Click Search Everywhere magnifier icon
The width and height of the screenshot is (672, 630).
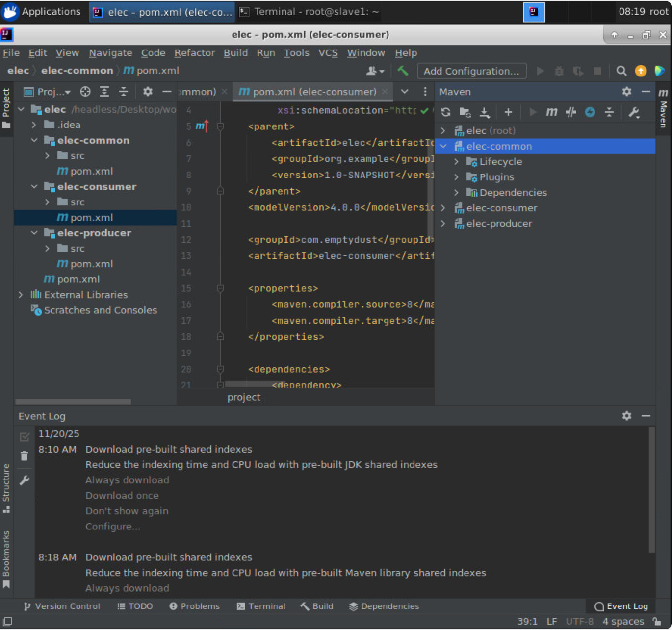coord(621,71)
